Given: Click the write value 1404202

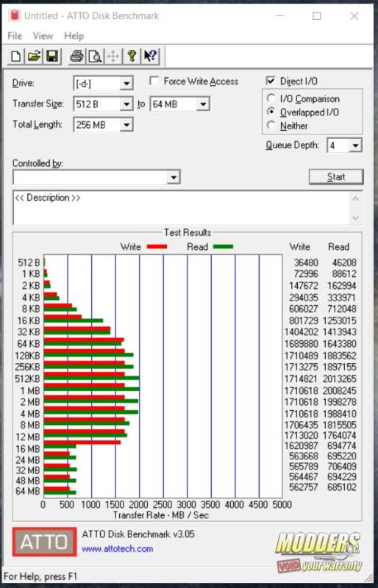Looking at the screenshot, I should click(301, 332).
